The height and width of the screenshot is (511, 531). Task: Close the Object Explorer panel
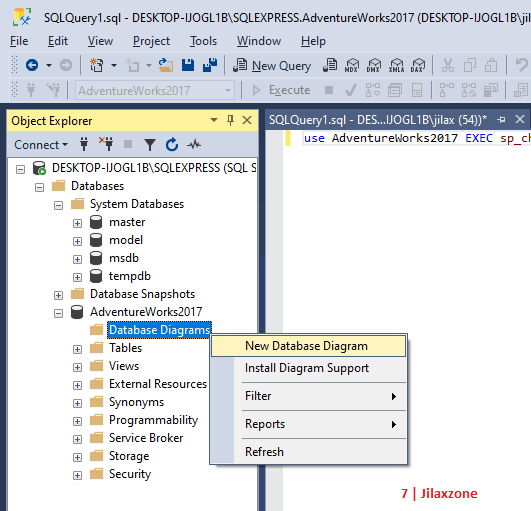(247, 120)
